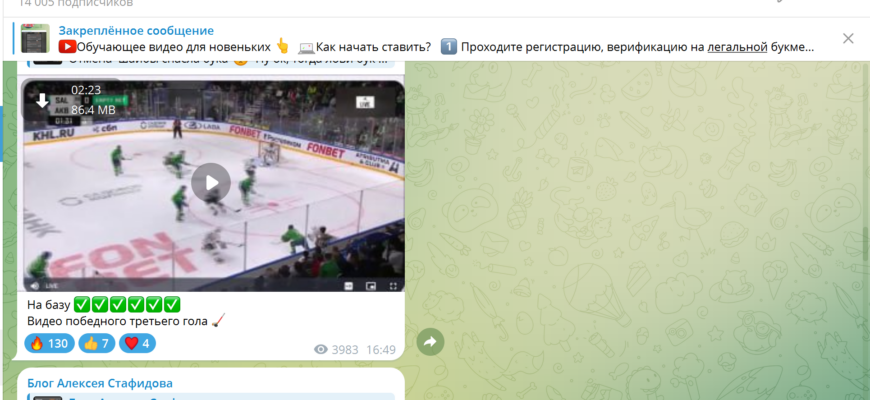Click the picture-in-picture icon in video frame
Screen dimensions: 870x400
coord(371,286)
